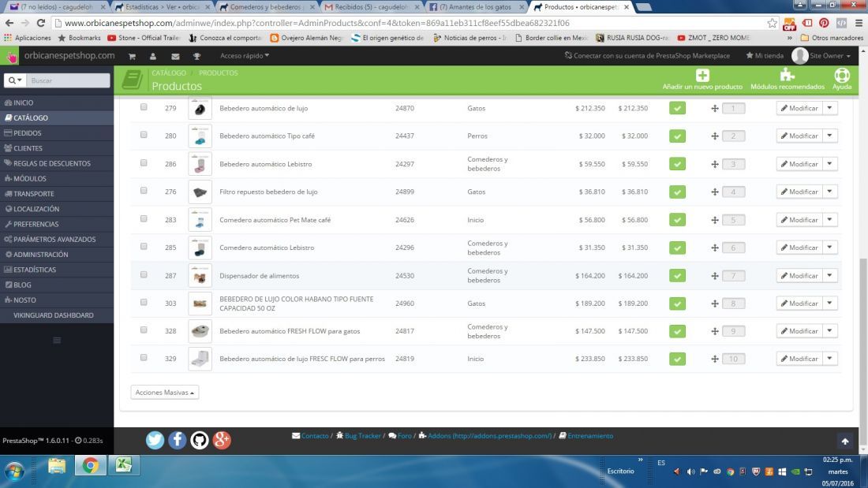Click the page vertical scrollbar thumb

point(862,352)
